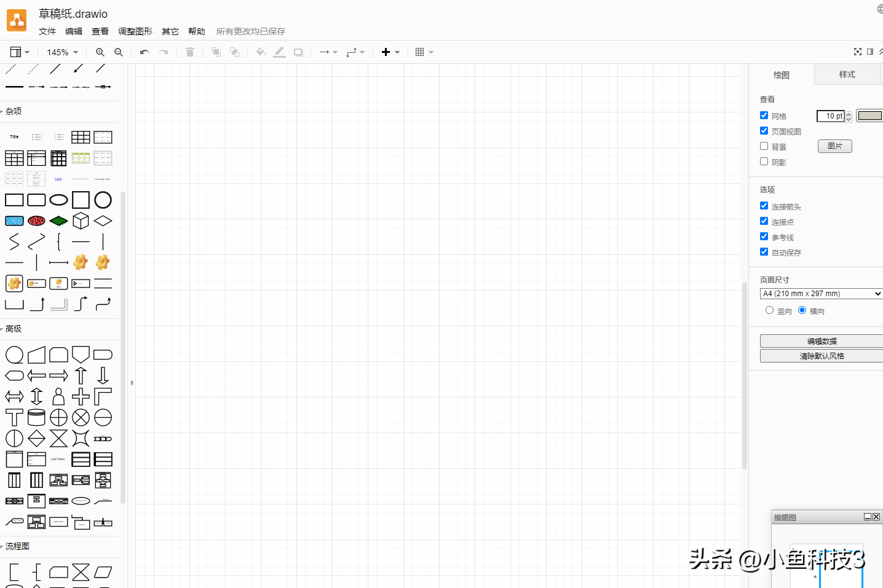Click the To Front icon in the toolbar
The image size is (883, 588).
pos(216,52)
